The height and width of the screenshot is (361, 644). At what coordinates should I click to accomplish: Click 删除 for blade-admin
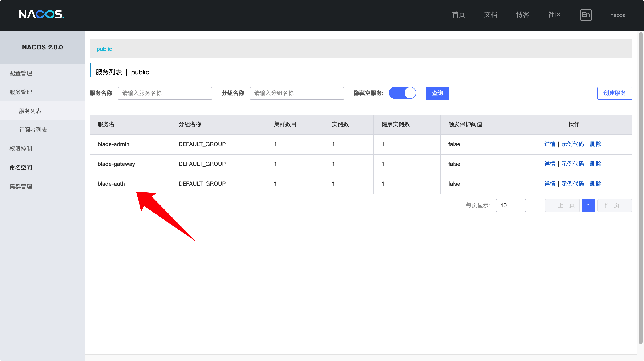(x=596, y=144)
